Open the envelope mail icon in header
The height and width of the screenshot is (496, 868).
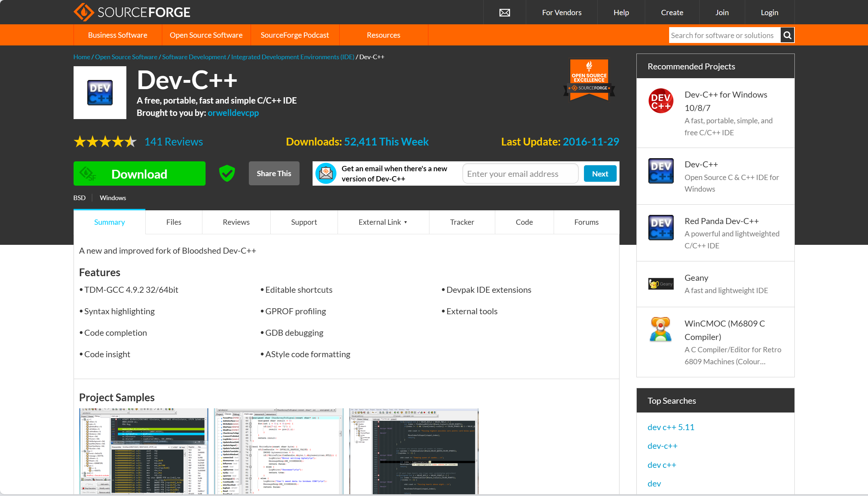[x=504, y=13]
